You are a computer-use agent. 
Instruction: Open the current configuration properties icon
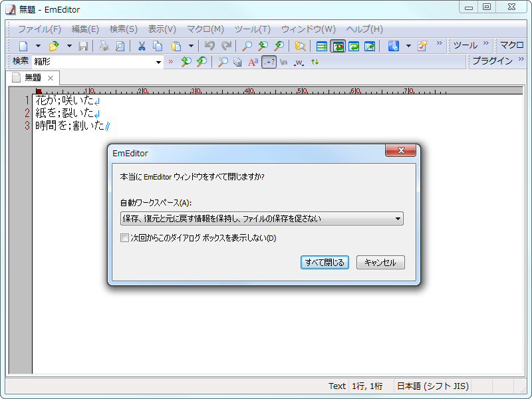tap(422, 46)
